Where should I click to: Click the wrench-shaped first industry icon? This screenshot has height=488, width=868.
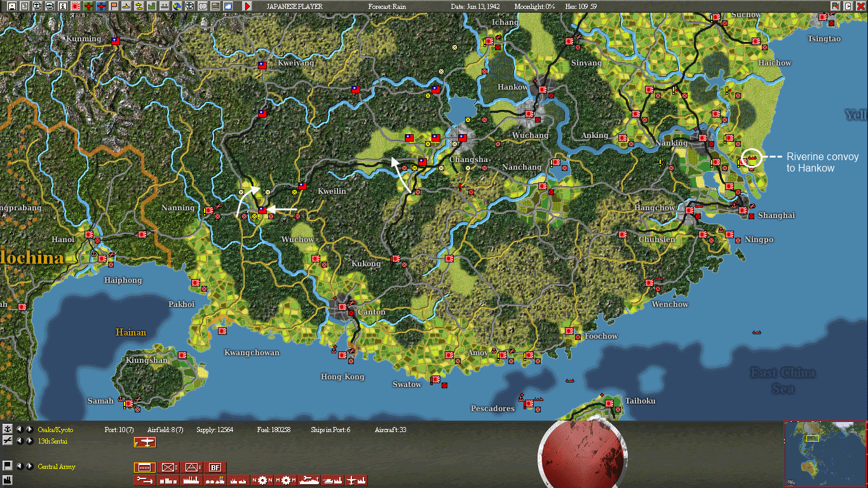click(144, 480)
